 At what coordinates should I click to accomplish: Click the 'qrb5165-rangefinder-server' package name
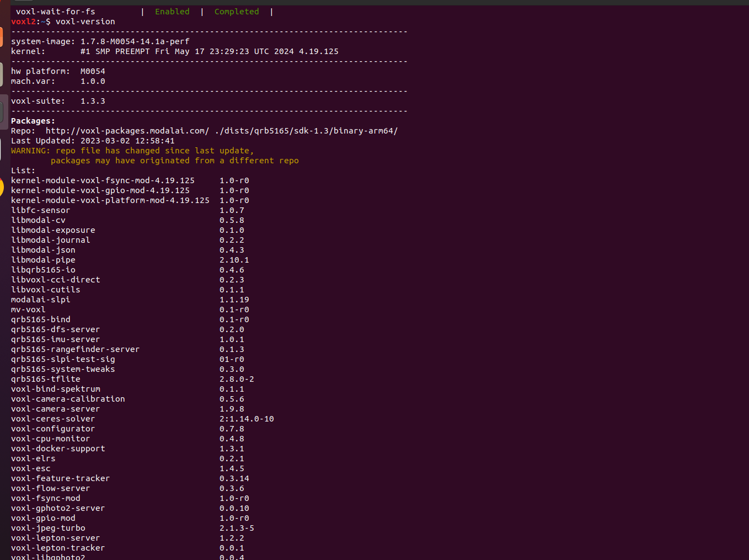[76, 349]
